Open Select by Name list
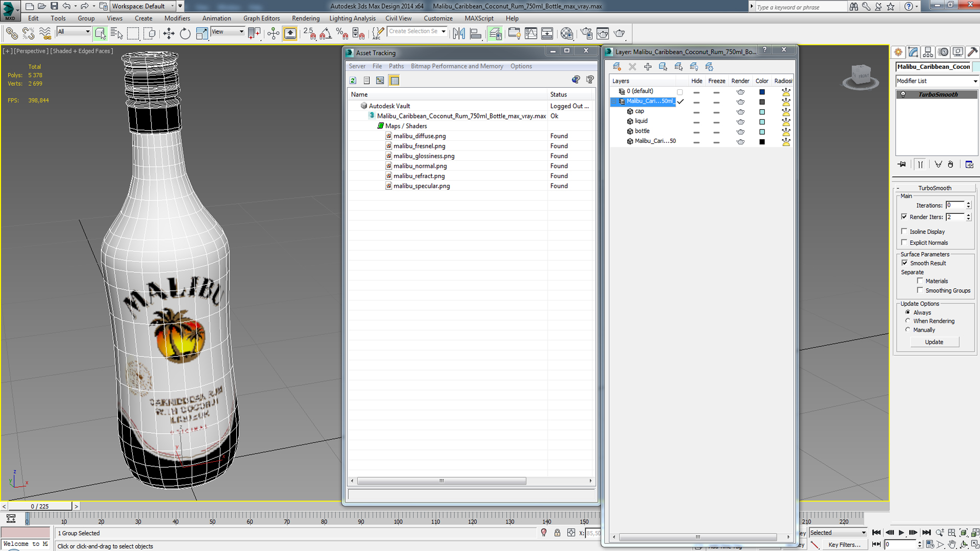 pos(116,34)
